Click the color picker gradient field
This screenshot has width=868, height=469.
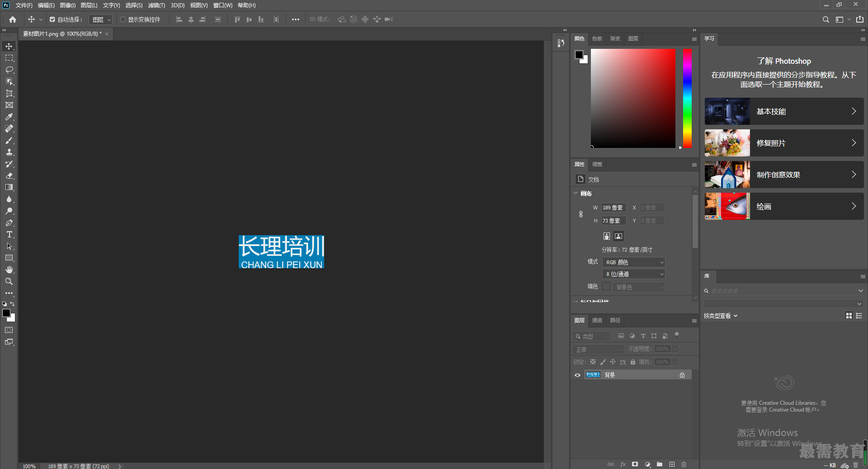[633, 98]
